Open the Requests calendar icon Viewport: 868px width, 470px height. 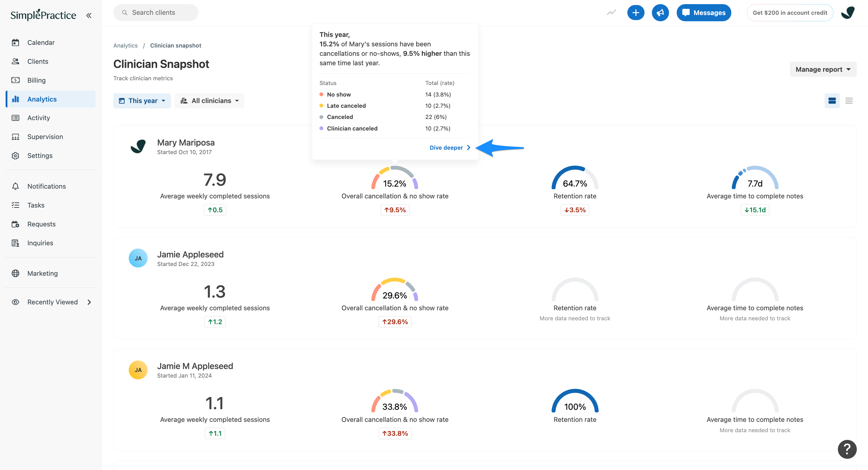pyautogui.click(x=15, y=224)
